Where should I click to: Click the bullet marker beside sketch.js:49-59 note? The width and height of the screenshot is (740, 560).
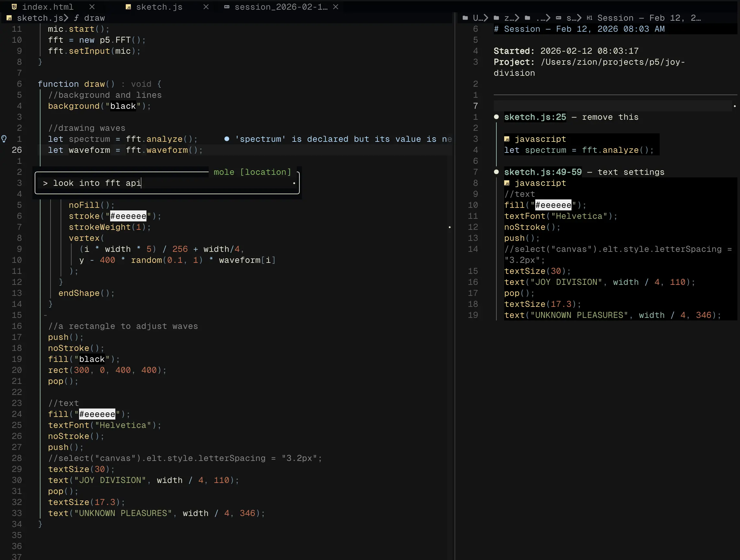coord(496,172)
